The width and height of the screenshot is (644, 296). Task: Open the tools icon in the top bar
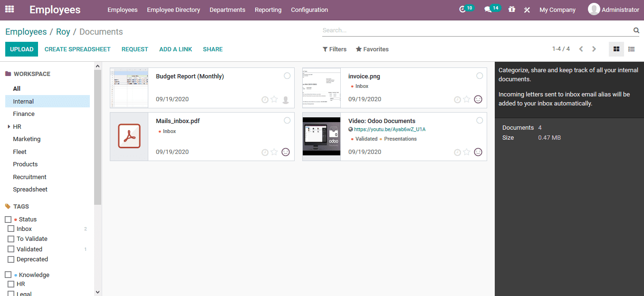(527, 10)
